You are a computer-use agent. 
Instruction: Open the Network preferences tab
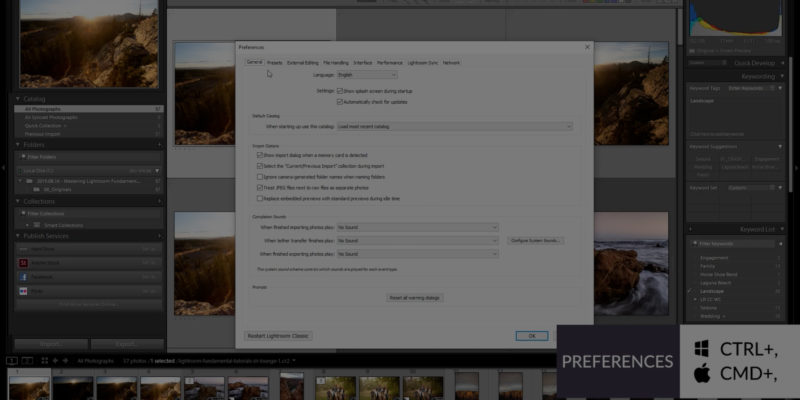tap(451, 63)
